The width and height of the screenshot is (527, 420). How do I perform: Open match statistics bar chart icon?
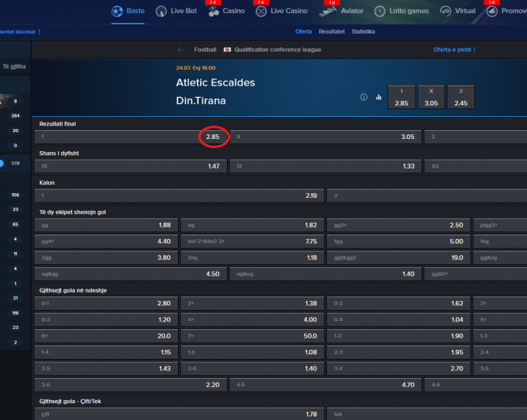(379, 97)
